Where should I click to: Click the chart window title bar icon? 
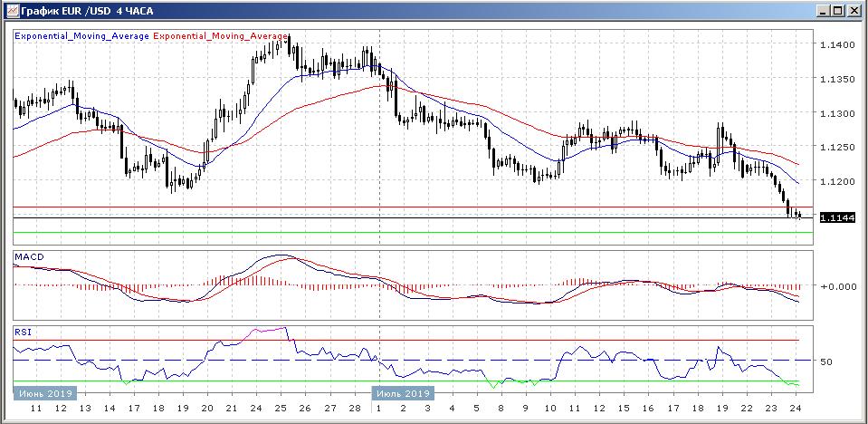pyautogui.click(x=12, y=11)
